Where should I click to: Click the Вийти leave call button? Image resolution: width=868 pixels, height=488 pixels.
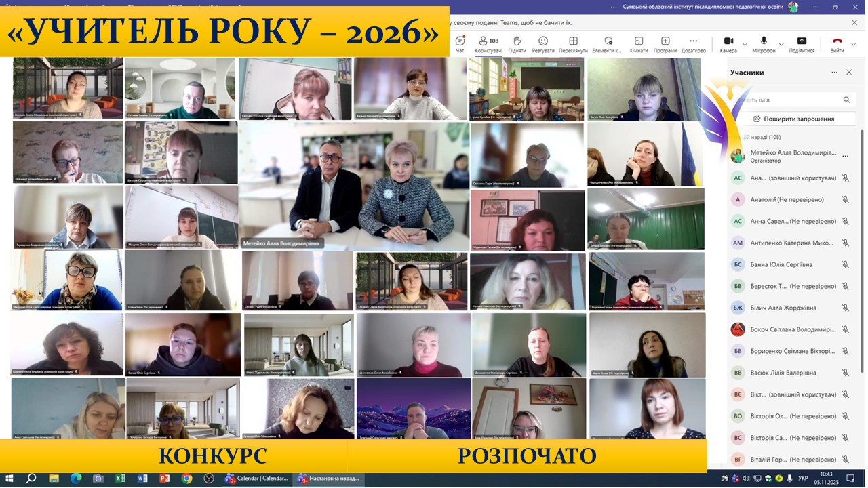(x=837, y=44)
